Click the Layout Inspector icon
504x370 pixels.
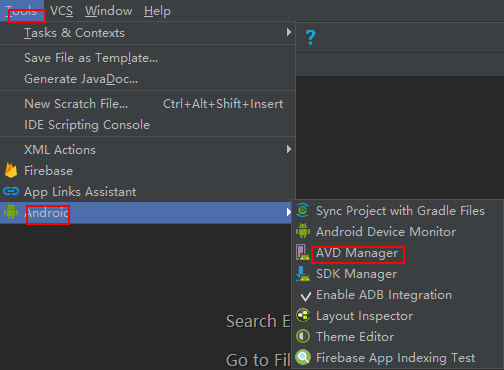click(x=303, y=315)
